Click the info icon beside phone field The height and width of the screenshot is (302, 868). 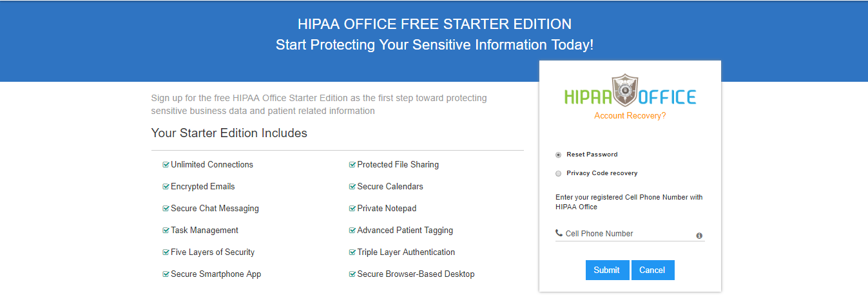pos(699,236)
